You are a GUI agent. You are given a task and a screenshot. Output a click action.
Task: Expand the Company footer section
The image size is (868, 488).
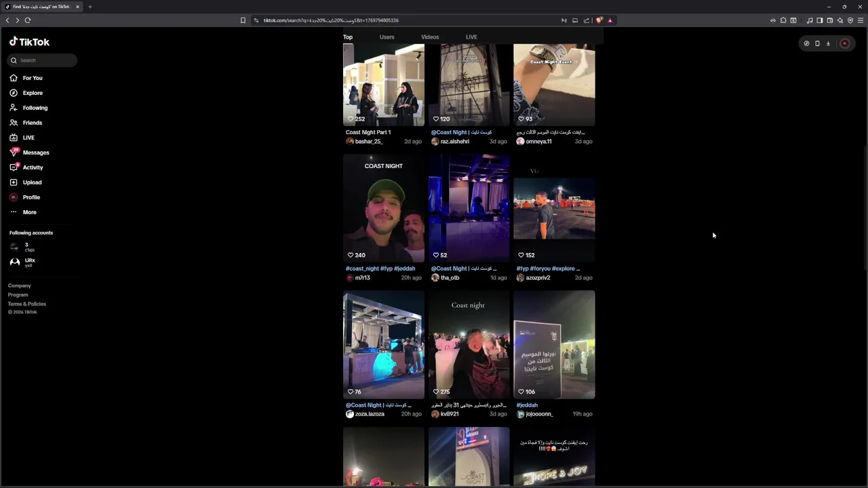pyautogui.click(x=20, y=286)
